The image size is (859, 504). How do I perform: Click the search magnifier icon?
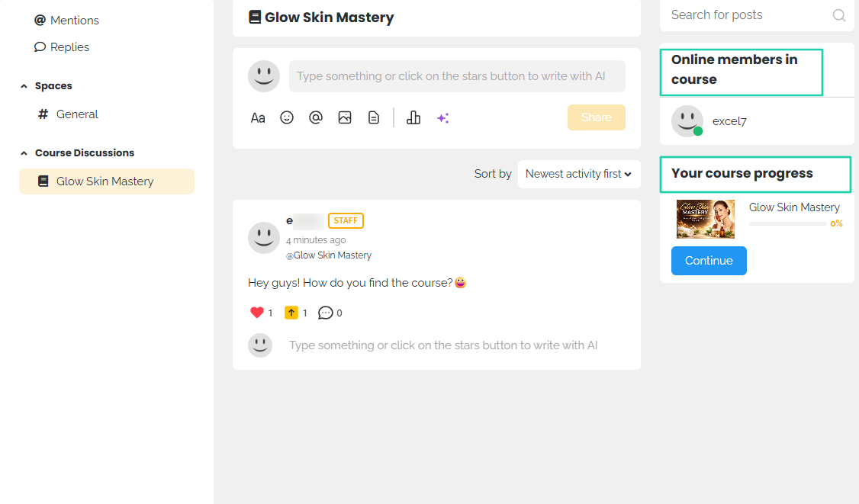(838, 15)
